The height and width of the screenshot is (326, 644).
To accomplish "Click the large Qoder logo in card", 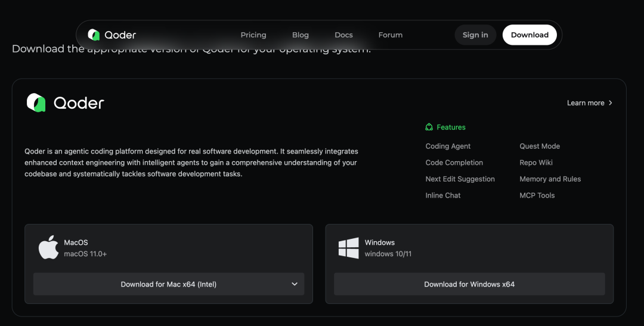I will point(66,103).
